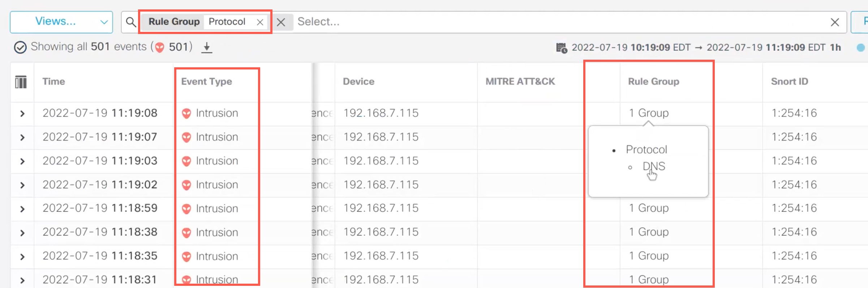Click the green check status icon
868x288 pixels.
[20, 47]
